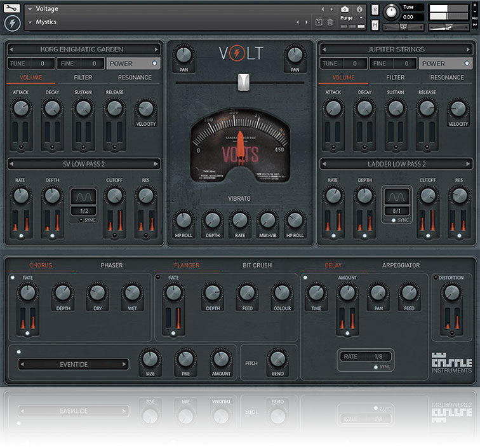This screenshot has height=448, width=480.
Task: Click the Solo S button
Action: coord(375,10)
